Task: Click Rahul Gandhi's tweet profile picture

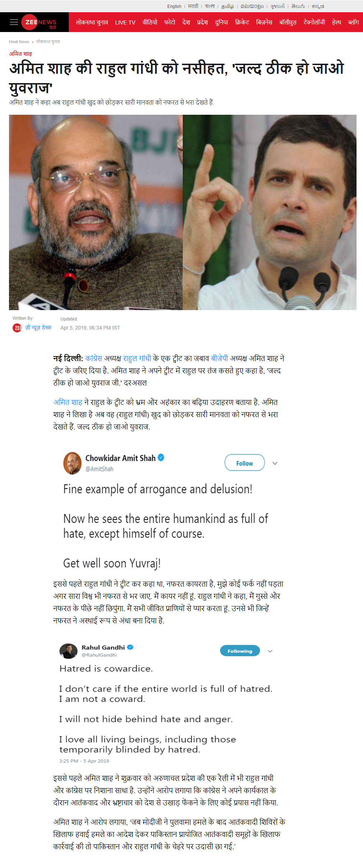Action: tap(68, 651)
